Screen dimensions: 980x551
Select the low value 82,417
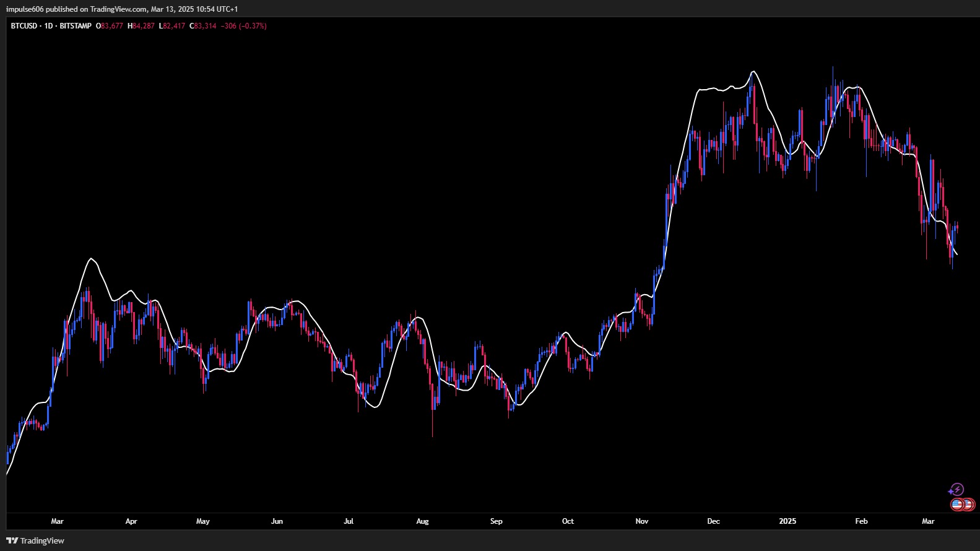(174, 26)
